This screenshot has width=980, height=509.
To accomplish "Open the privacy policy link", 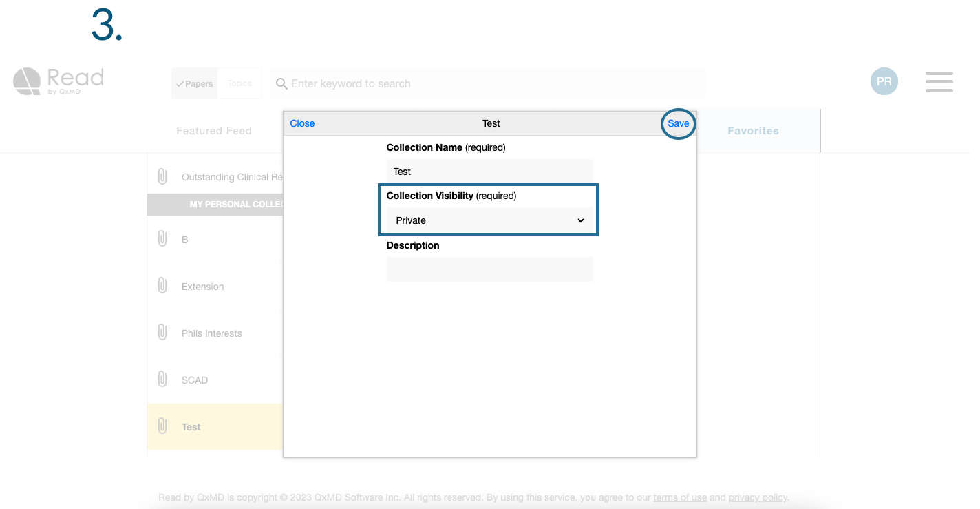I will pos(758,497).
